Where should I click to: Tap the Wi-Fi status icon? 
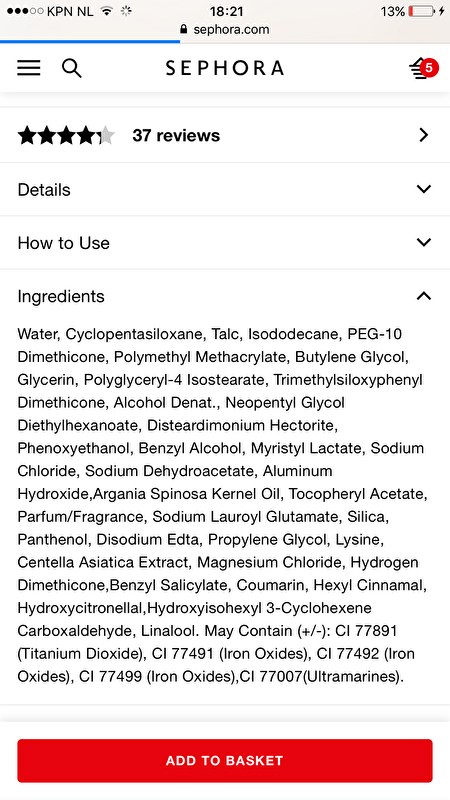pyautogui.click(x=106, y=11)
